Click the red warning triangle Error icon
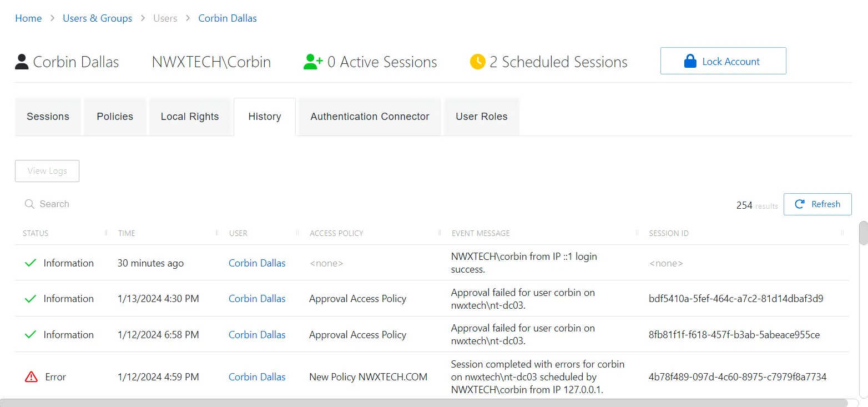This screenshot has height=407, width=868. pyautogui.click(x=31, y=376)
